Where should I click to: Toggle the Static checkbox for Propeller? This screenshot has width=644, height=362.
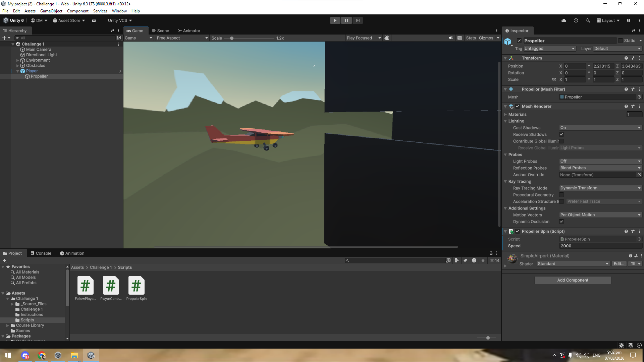click(621, 41)
